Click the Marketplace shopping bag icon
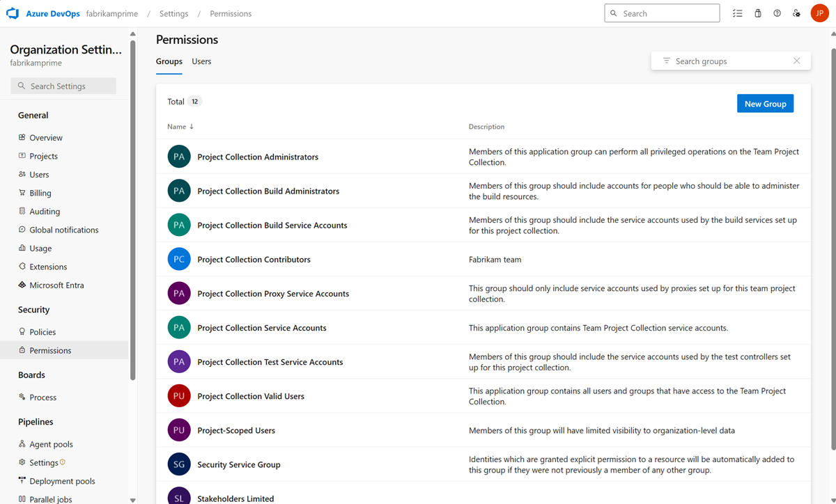 [x=757, y=13]
